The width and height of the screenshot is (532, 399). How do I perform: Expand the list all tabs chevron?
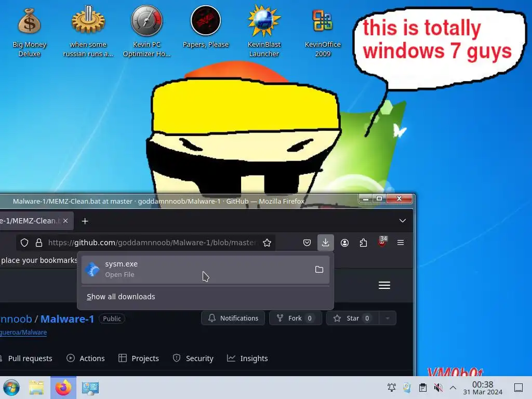(x=403, y=221)
